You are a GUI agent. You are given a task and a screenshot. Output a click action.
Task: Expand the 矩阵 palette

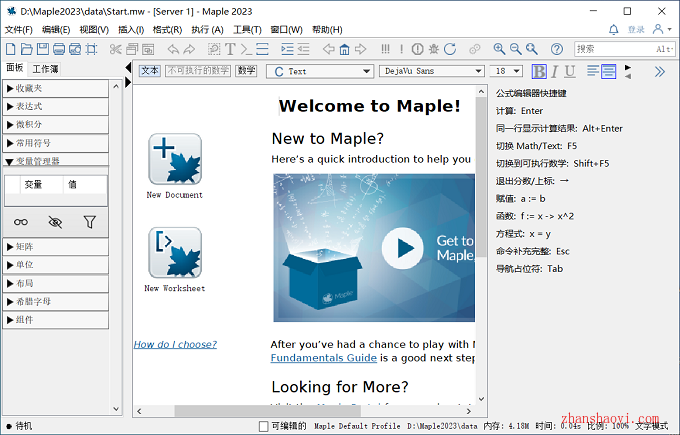(56, 247)
